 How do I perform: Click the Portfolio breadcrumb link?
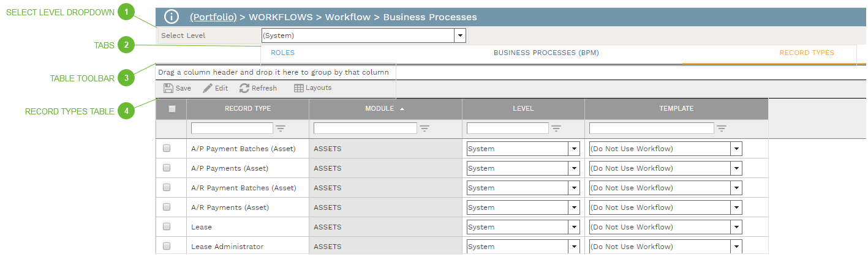[x=213, y=17]
